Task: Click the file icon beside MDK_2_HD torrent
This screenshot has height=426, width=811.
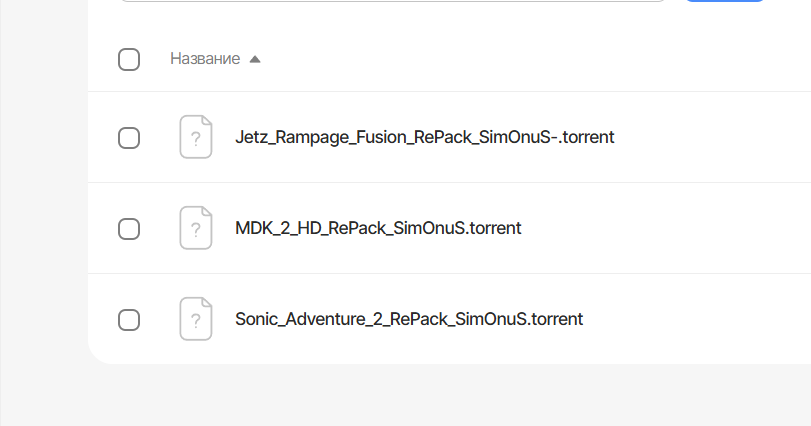Action: tap(196, 228)
